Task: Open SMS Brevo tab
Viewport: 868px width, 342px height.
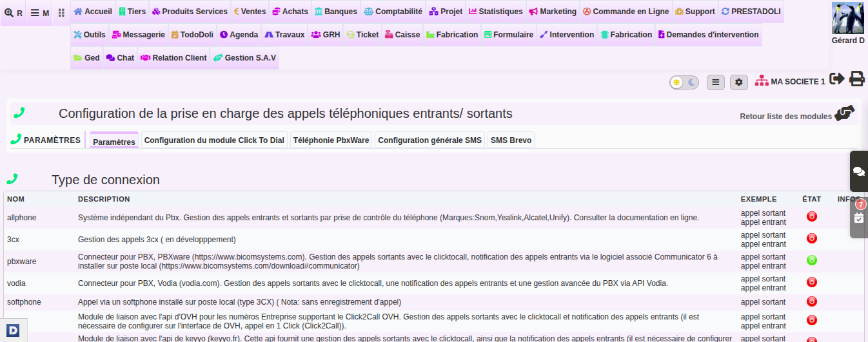Action: (511, 140)
